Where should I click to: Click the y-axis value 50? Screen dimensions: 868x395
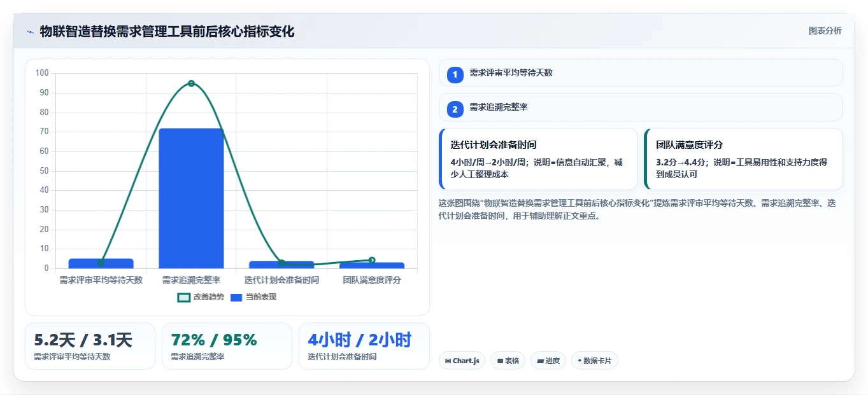(x=45, y=170)
